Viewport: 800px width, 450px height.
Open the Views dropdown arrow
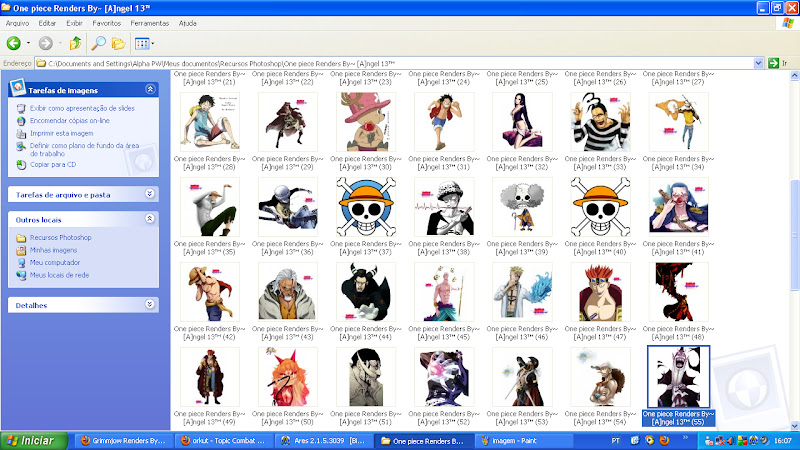coord(153,43)
